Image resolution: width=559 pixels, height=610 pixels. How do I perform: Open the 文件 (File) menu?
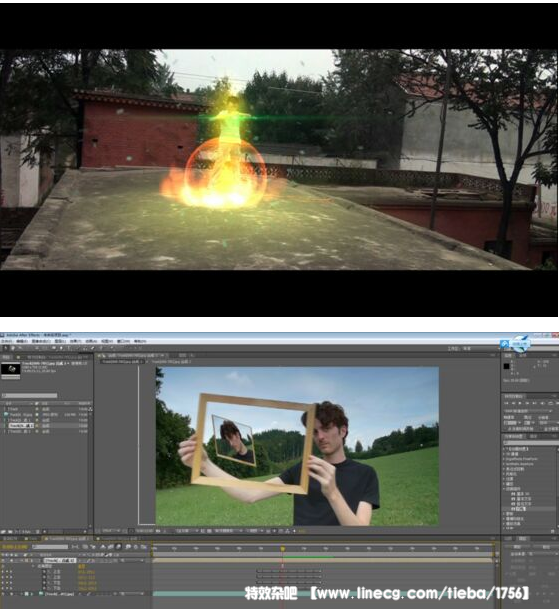pos(7,341)
